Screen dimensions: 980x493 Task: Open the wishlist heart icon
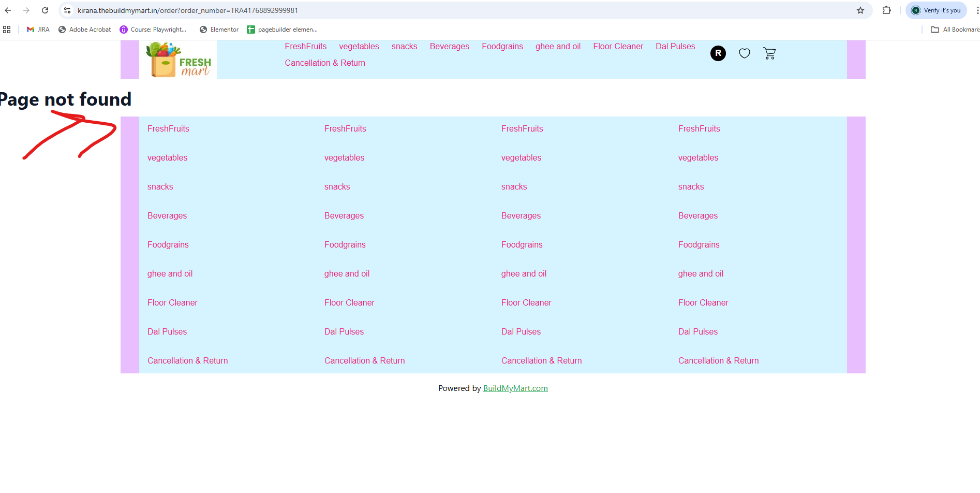[x=744, y=53]
